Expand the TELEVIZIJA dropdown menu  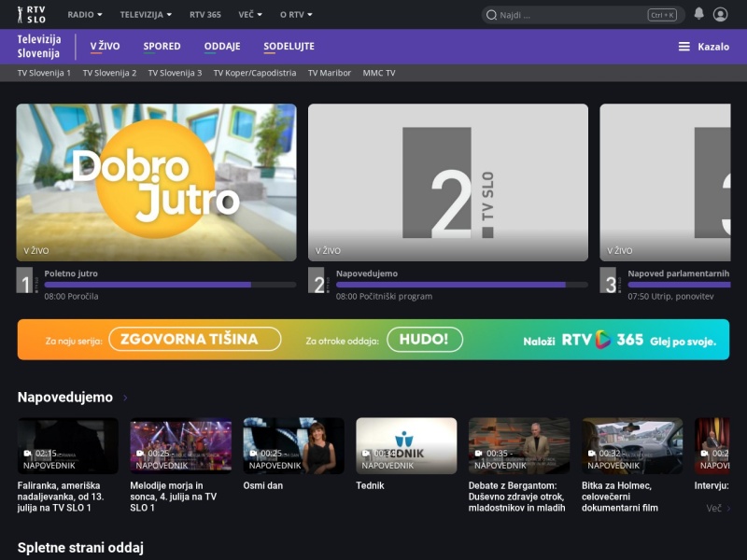pyautogui.click(x=146, y=15)
